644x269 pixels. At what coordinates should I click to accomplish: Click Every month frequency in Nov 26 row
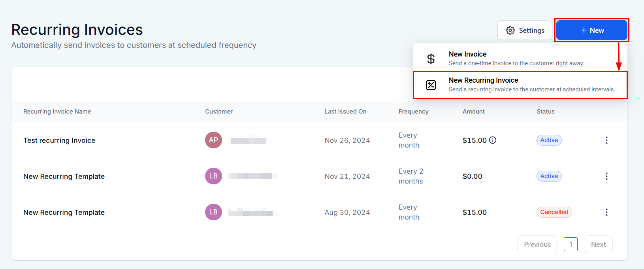pyautogui.click(x=409, y=140)
